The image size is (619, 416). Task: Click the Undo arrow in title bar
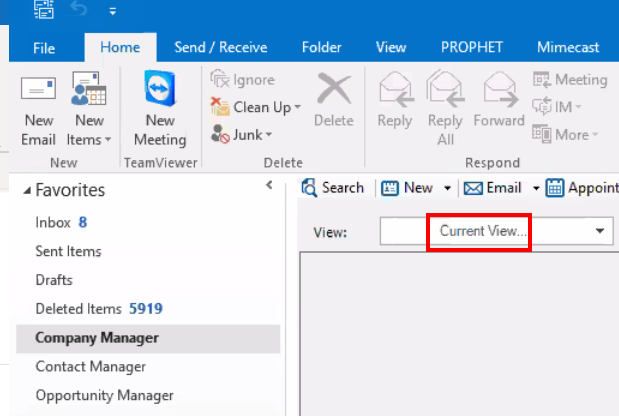point(79,9)
